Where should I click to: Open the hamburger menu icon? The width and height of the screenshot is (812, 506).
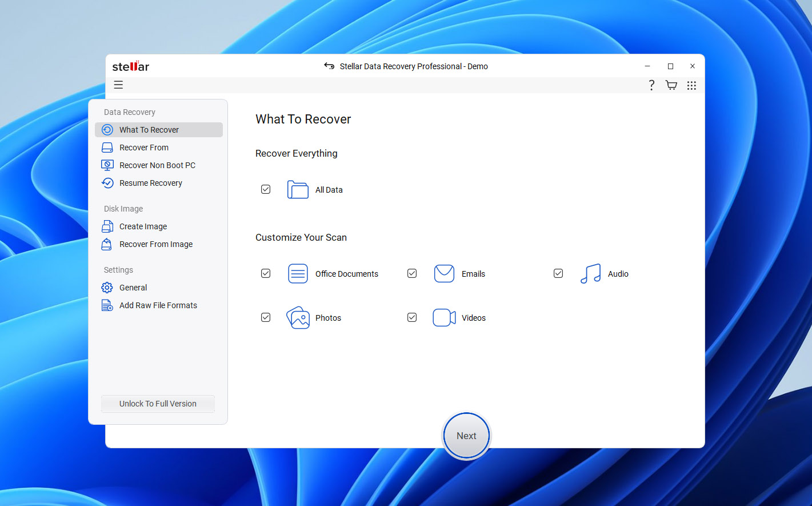pyautogui.click(x=118, y=85)
